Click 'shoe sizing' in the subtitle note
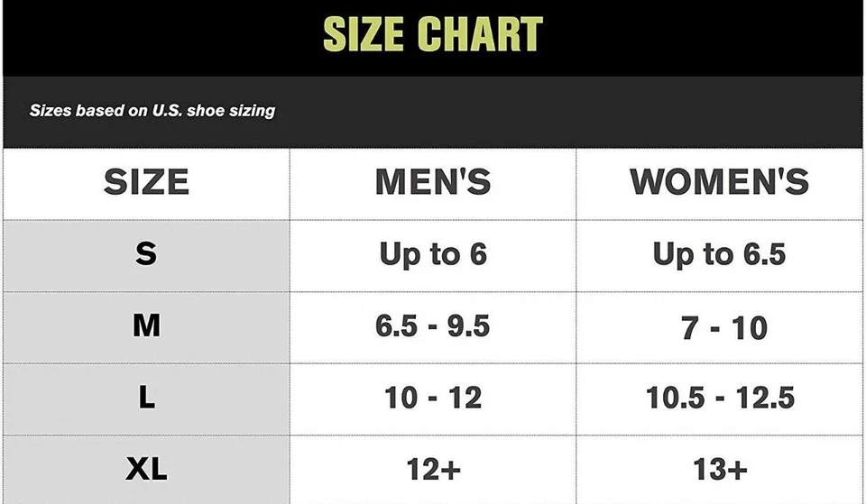 231,111
